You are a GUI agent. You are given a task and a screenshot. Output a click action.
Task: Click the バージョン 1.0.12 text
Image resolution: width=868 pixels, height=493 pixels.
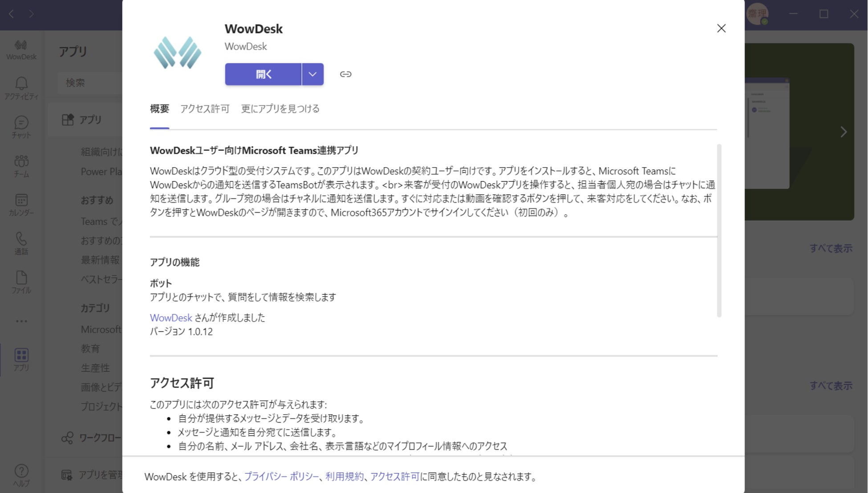[181, 332]
